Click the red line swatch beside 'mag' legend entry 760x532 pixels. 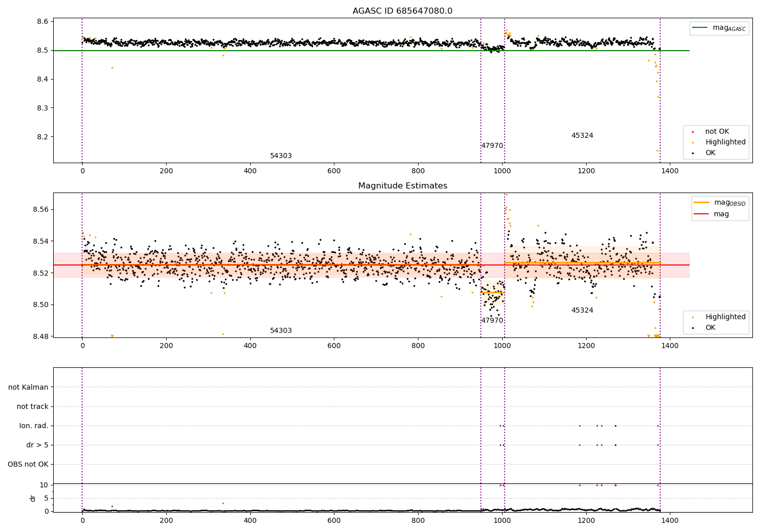point(702,214)
